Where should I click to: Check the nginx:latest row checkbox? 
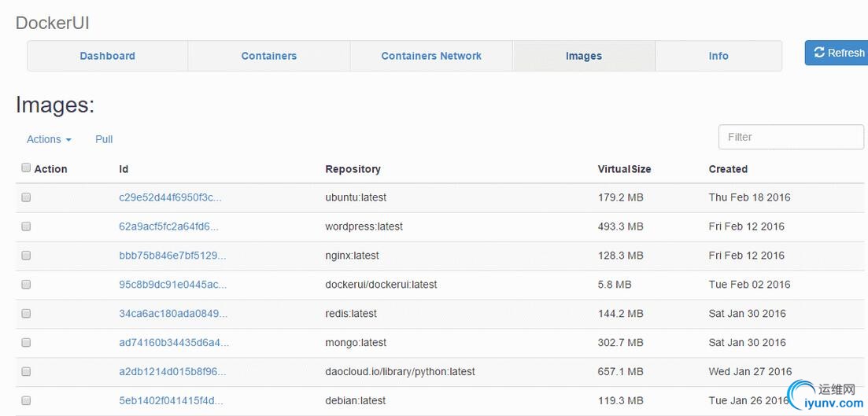(26, 256)
